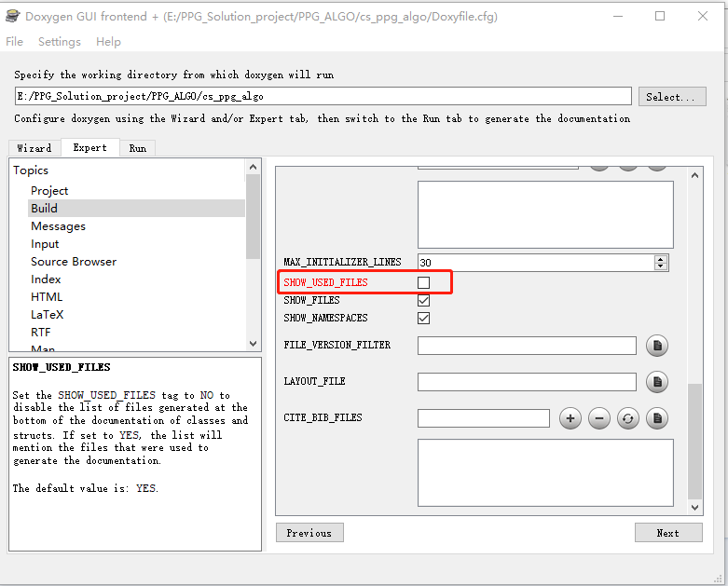Viewport: 728px width, 586px height.
Task: Click the CITE_BIB_FILES label
Action: tap(323, 417)
